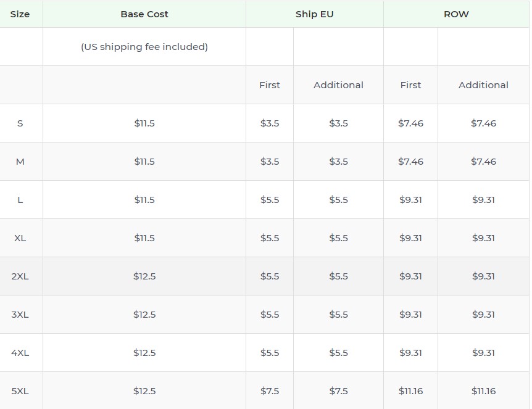Screen dimensions: 532x409
Task: Click ROW additional $9.31 for size L
Action: [483, 200]
